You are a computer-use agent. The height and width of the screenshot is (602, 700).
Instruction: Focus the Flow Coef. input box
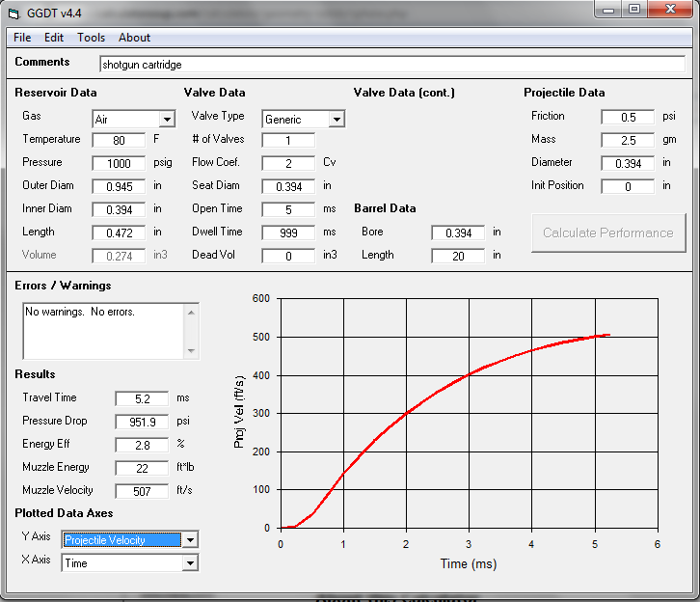pos(288,163)
